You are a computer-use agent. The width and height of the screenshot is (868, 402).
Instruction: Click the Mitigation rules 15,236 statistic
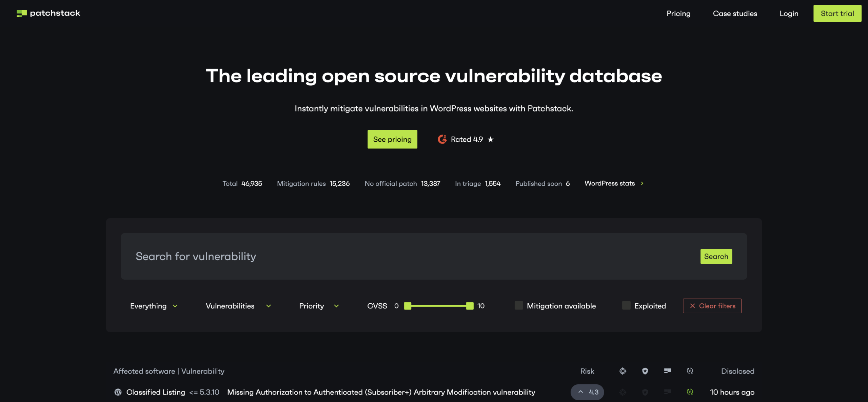coord(313,183)
